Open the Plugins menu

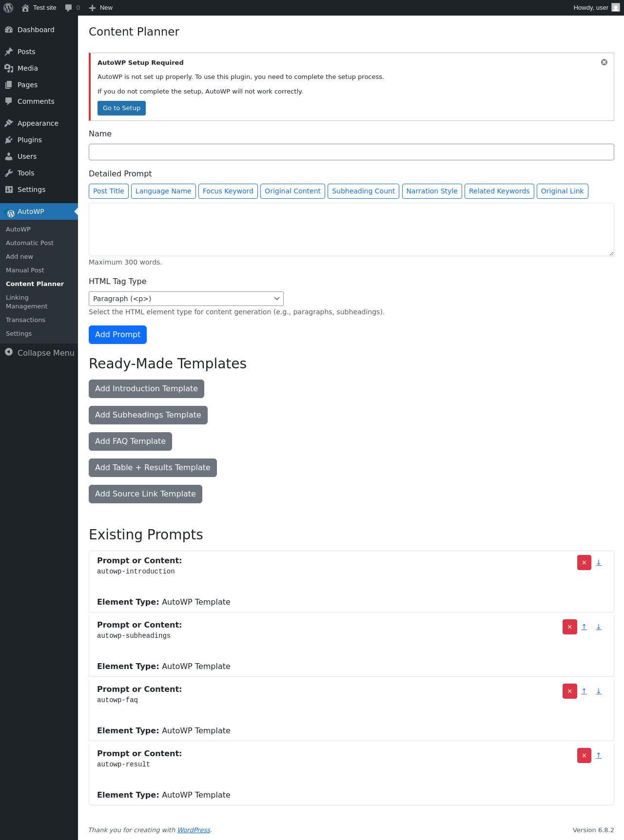[39, 140]
